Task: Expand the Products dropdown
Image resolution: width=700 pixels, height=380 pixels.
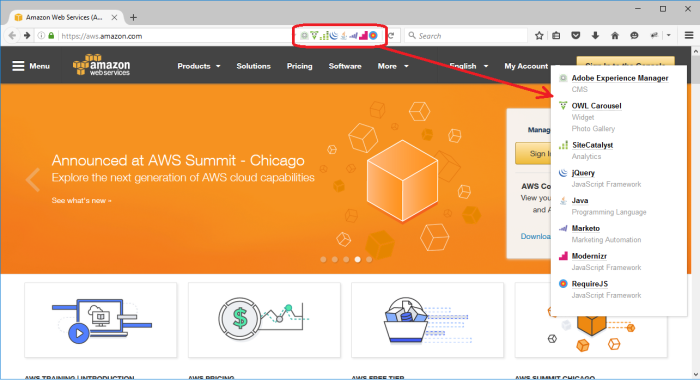Action: click(x=199, y=66)
